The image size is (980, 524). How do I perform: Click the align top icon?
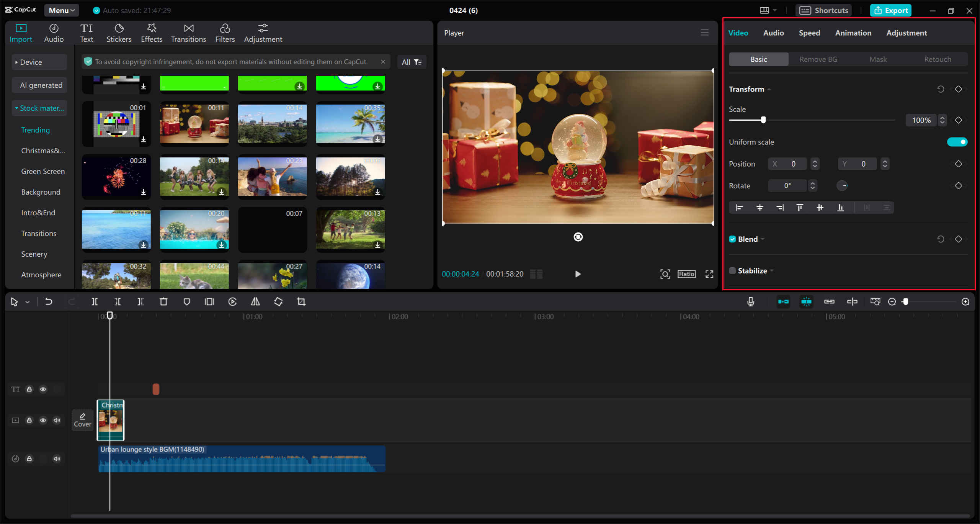pyautogui.click(x=800, y=208)
